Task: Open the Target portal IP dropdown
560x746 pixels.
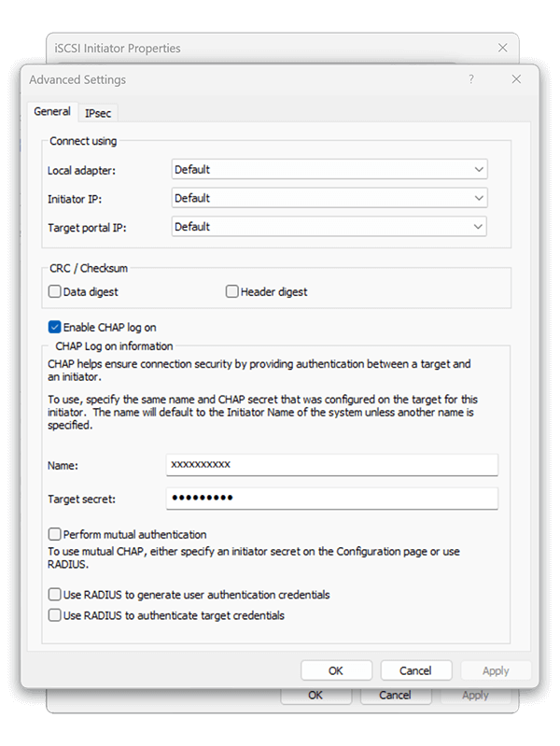Action: coord(329,227)
